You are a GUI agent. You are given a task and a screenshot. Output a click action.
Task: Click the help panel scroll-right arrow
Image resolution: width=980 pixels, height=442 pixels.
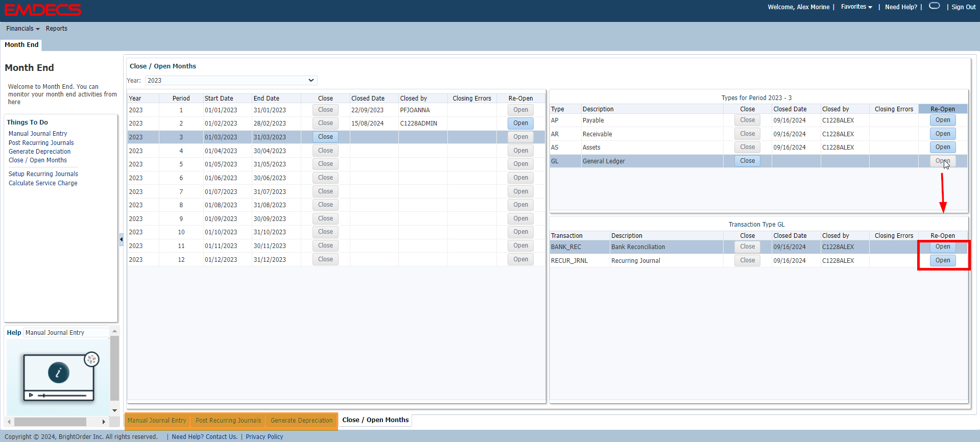coord(104,422)
